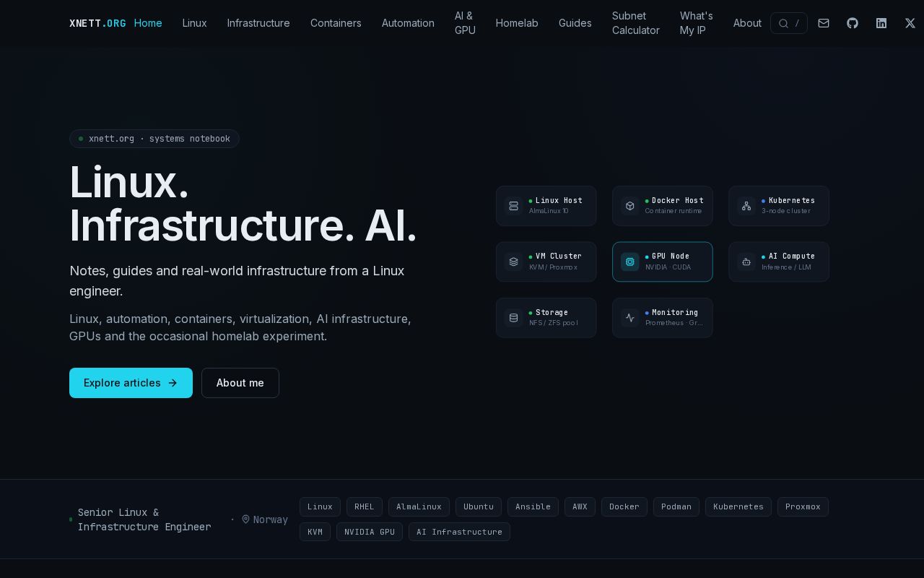Viewport: 924px width, 578px height.
Task: Select the NVIDIA GPU tag
Action: click(370, 532)
